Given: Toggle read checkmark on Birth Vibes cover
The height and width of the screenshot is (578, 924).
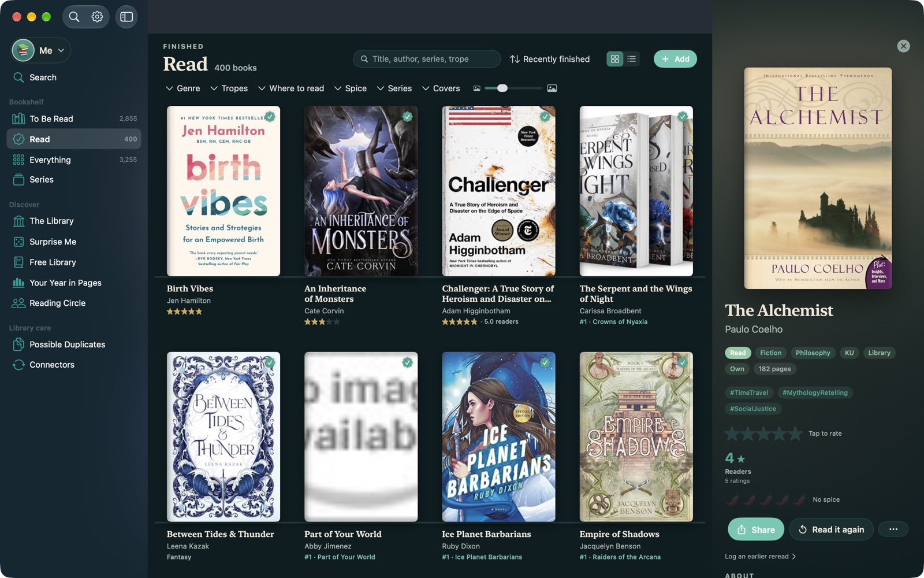Looking at the screenshot, I should [270, 116].
